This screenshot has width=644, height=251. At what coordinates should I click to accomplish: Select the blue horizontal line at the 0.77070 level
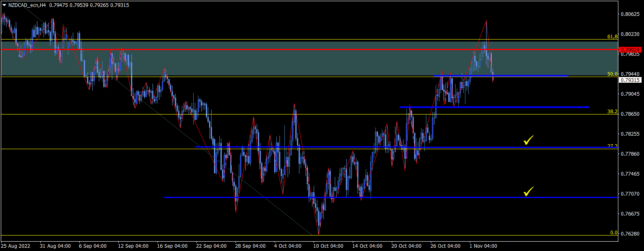pos(391,197)
